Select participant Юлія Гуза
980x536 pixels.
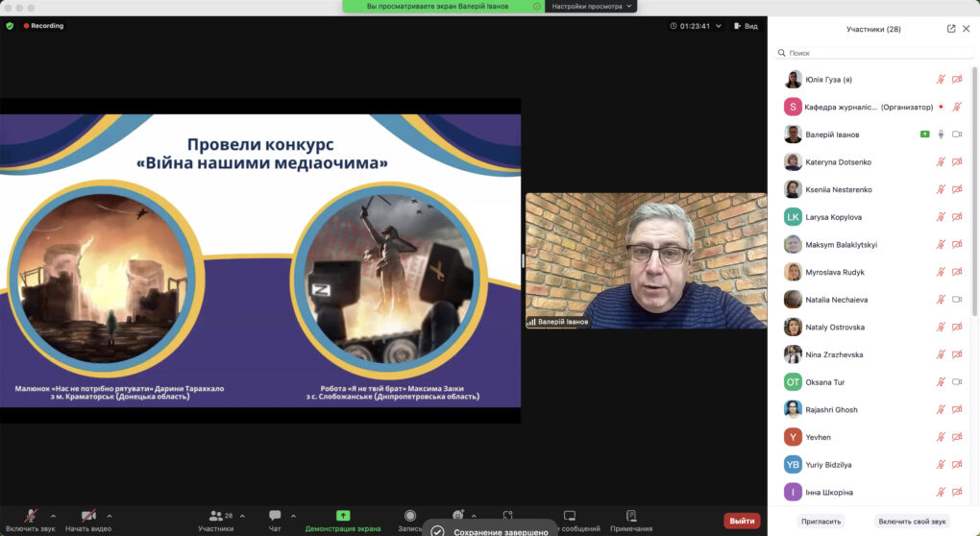coord(873,80)
